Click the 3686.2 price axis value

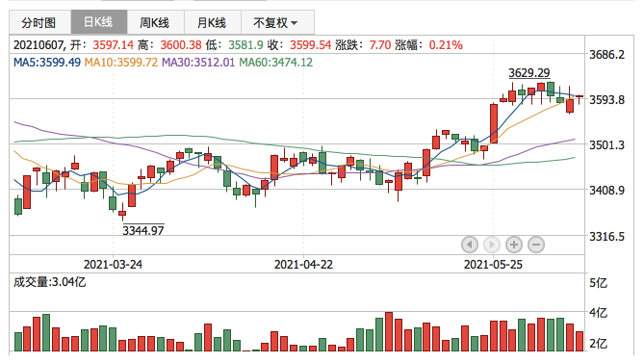pos(606,54)
